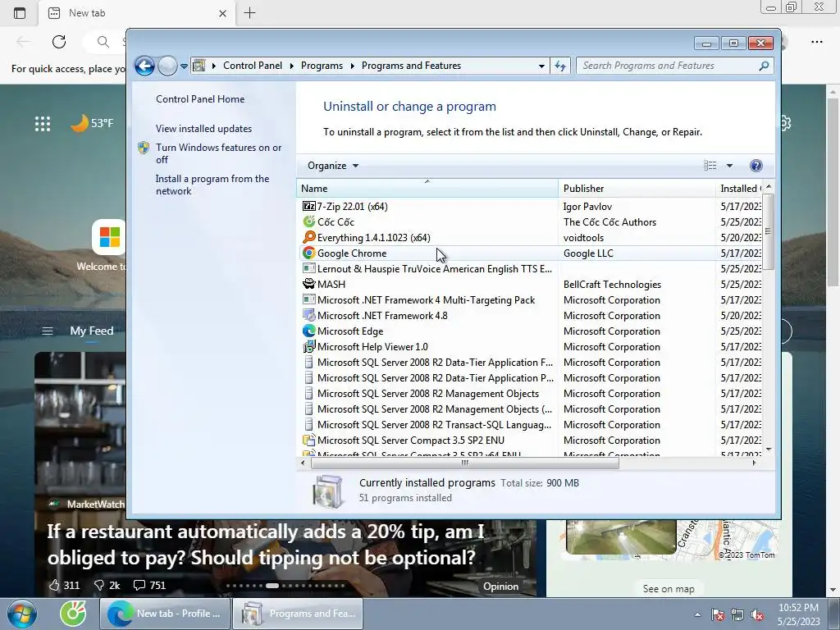The image size is (840, 630).
Task: Click the Programs and Features taskbar button
Action: 298,614
